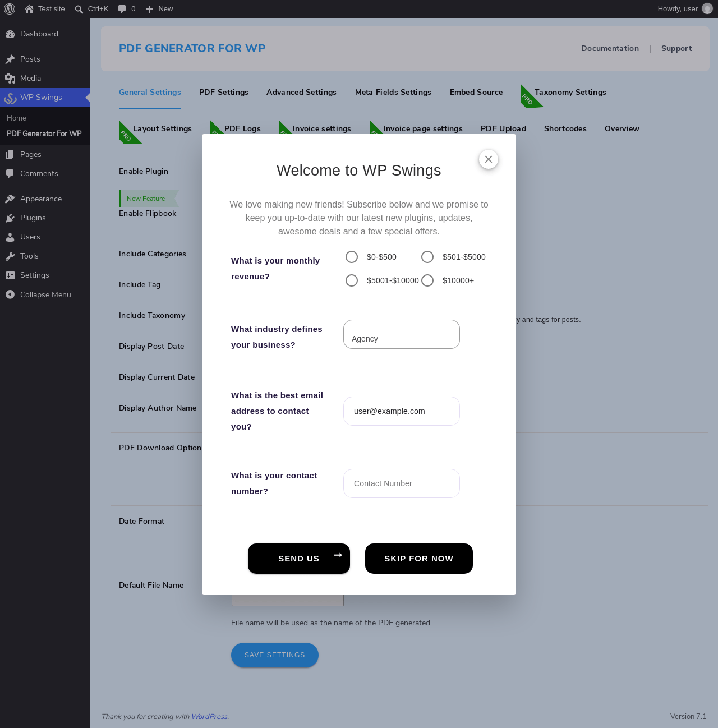Click the Plugins plug icon
The height and width of the screenshot is (728, 718).
[x=10, y=218]
